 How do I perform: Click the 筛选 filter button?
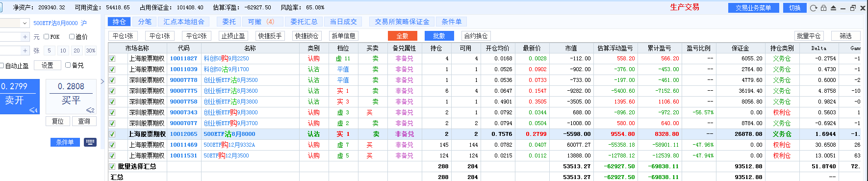coord(846,36)
